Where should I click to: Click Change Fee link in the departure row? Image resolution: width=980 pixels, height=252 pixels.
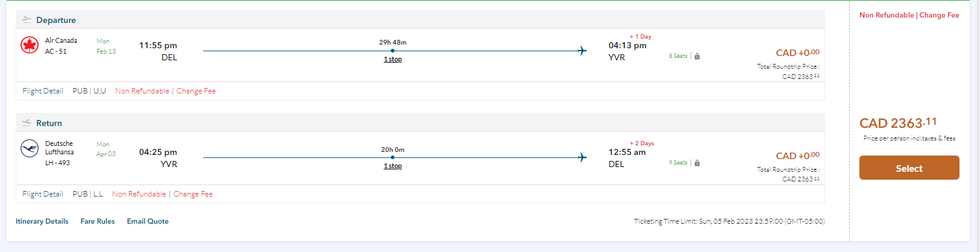[x=196, y=91]
